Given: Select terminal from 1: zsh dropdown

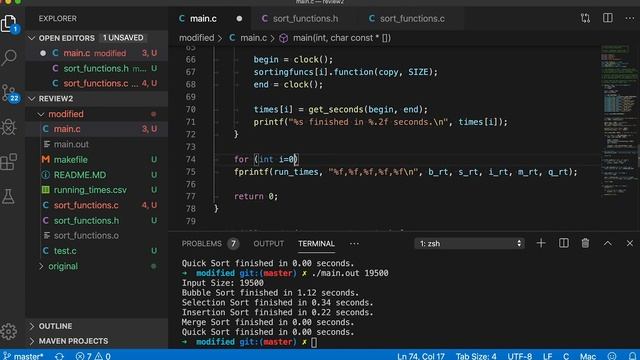Looking at the screenshot, I should click(469, 244).
